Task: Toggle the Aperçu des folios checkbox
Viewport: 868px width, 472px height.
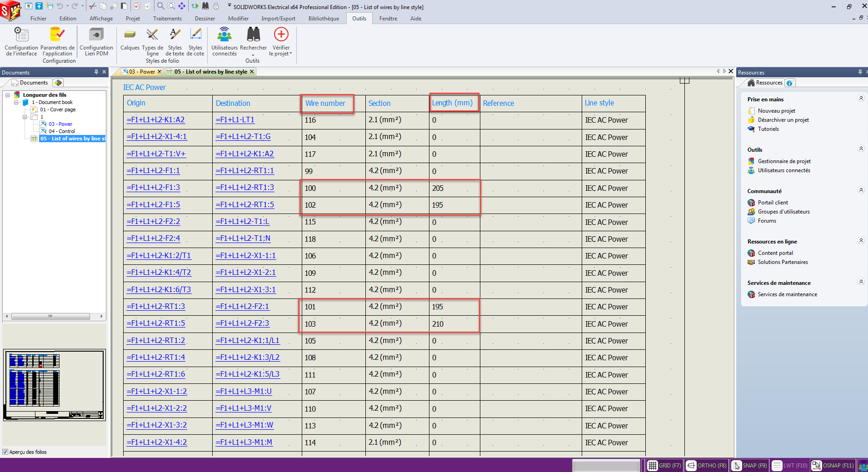Action: pyautogui.click(x=5, y=452)
